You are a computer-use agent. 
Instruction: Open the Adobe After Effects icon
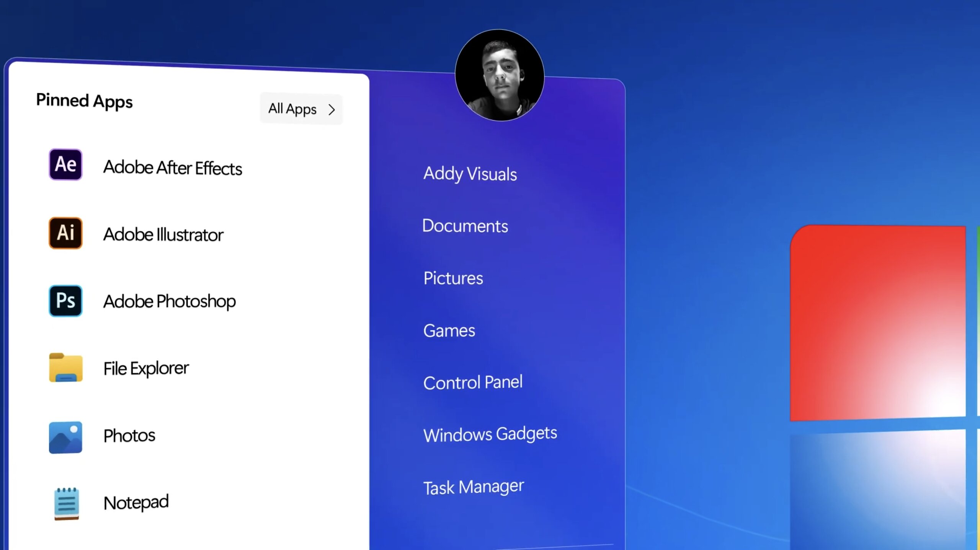[x=65, y=164]
